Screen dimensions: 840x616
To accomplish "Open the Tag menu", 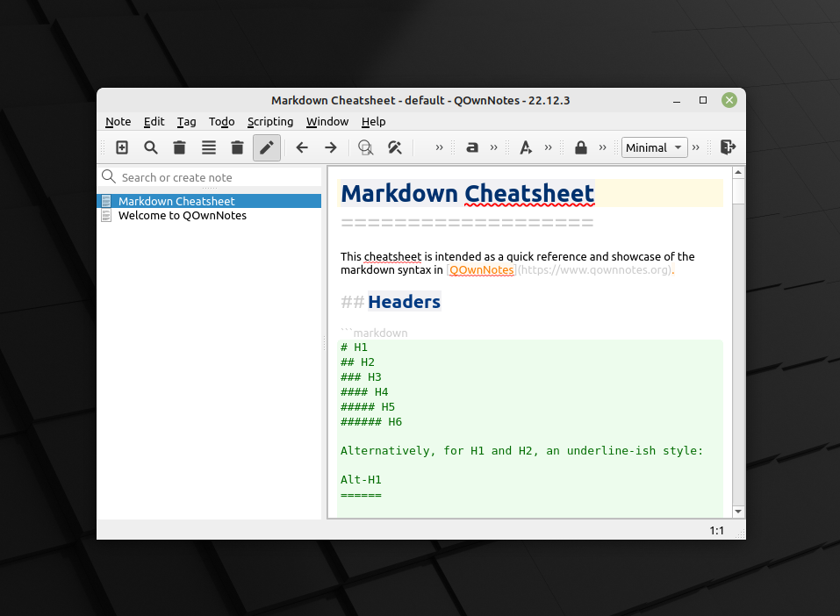I will (x=186, y=122).
